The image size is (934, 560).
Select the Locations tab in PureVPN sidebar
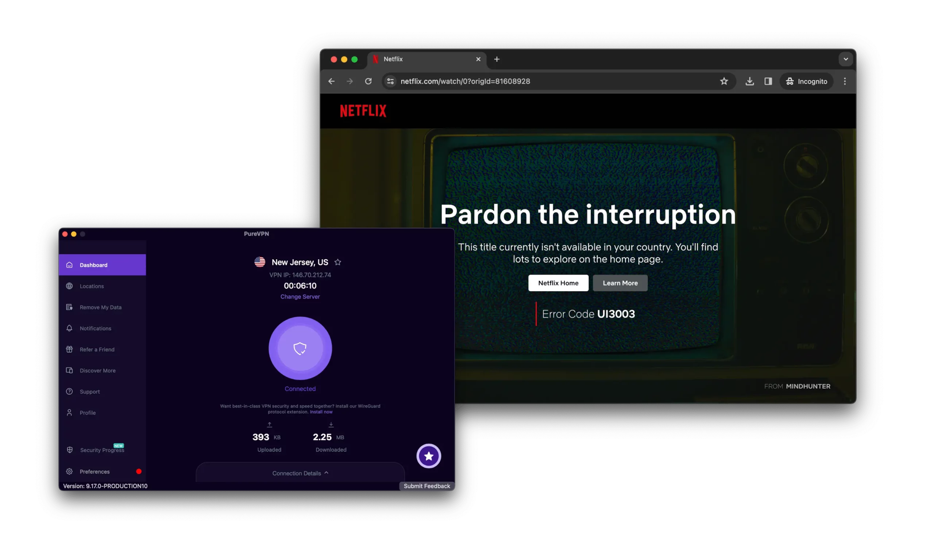[x=92, y=286]
